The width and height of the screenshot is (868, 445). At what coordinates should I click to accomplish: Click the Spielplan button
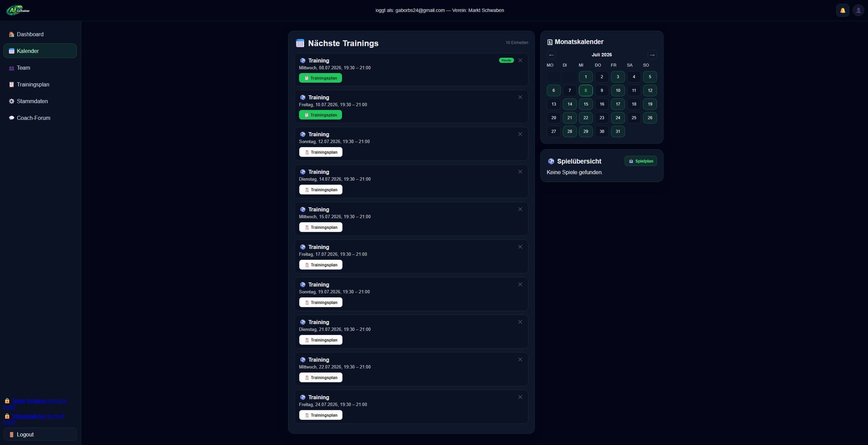point(641,161)
